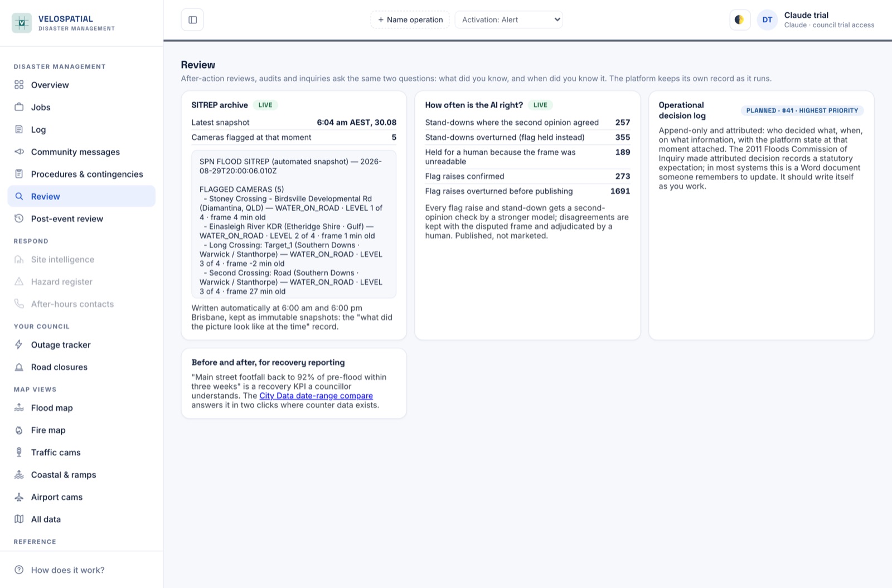Click the LIVE badge beside SITREP archive
892x588 pixels.
[265, 105]
